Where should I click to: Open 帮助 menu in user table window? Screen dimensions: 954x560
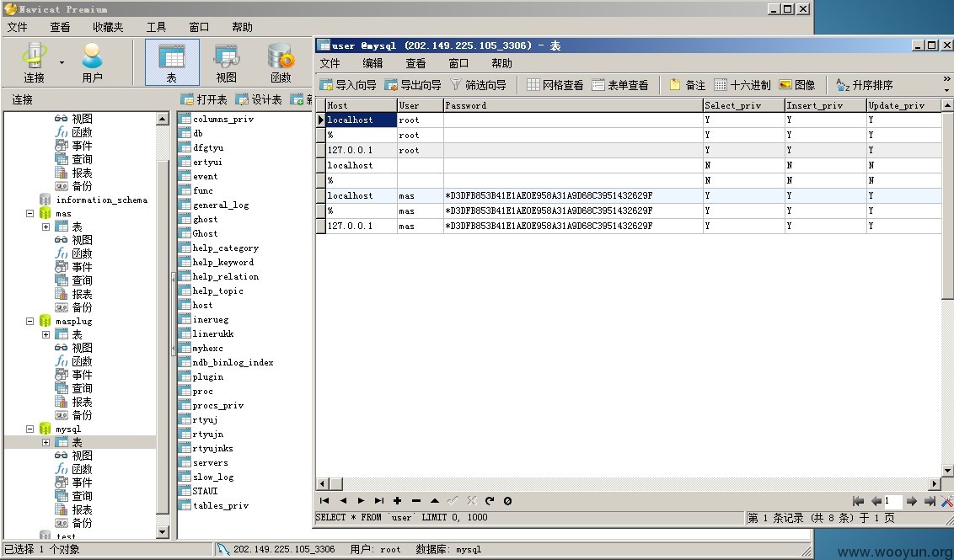(501, 63)
